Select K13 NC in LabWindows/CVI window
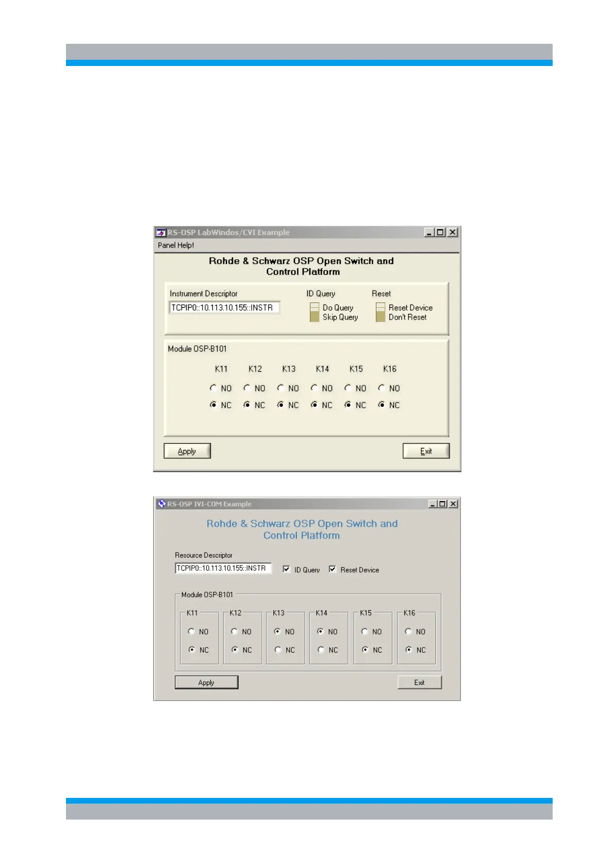The height and width of the screenshot is (868, 614). (x=280, y=405)
